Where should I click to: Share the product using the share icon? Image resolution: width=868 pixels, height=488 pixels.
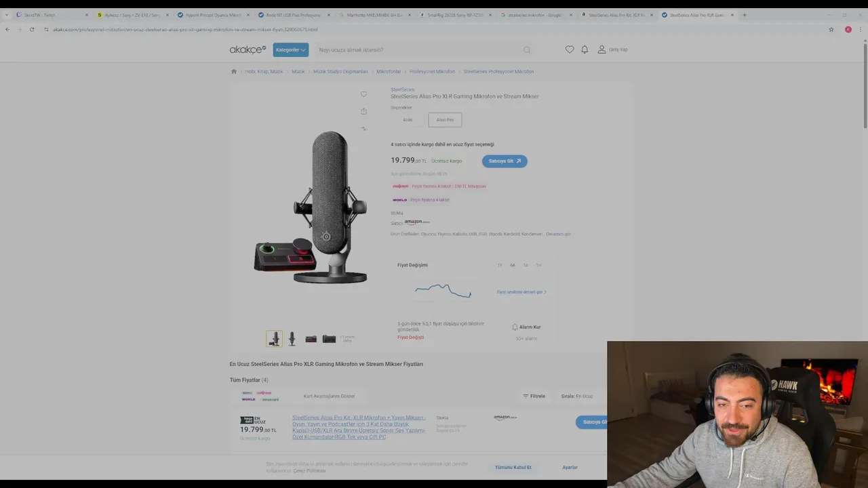point(363,111)
